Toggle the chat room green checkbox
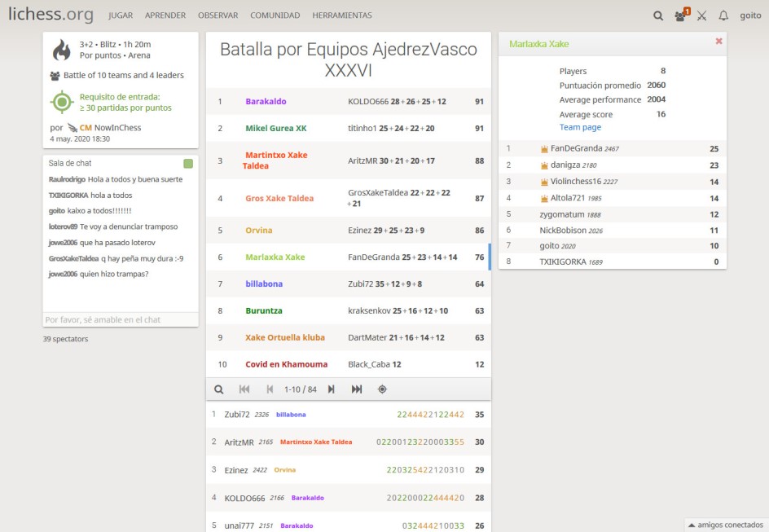The height and width of the screenshot is (532, 769). pos(188,164)
